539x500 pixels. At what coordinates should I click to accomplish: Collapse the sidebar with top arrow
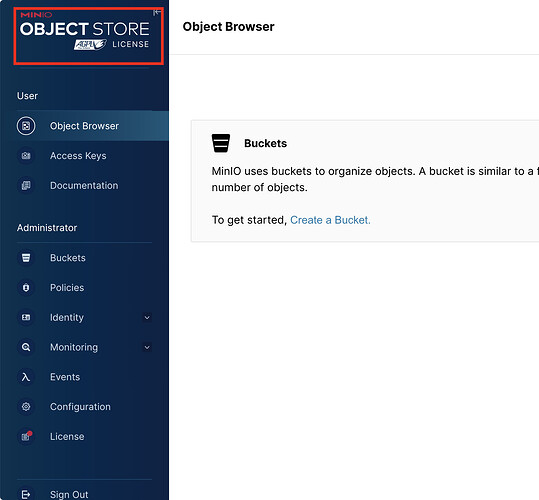[x=157, y=12]
